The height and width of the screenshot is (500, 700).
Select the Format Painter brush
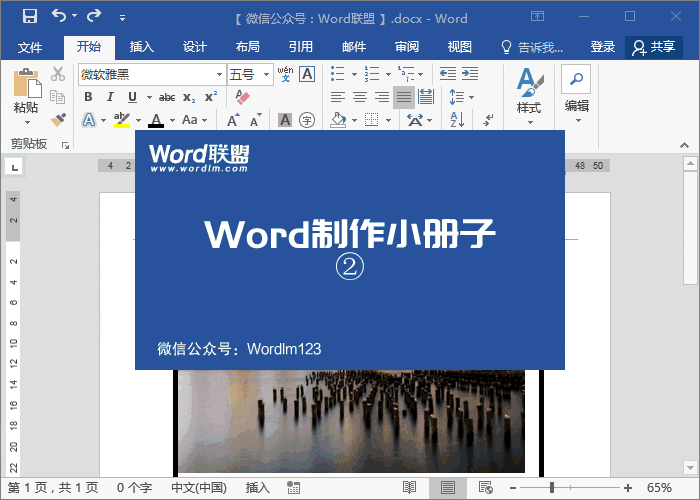[x=58, y=120]
